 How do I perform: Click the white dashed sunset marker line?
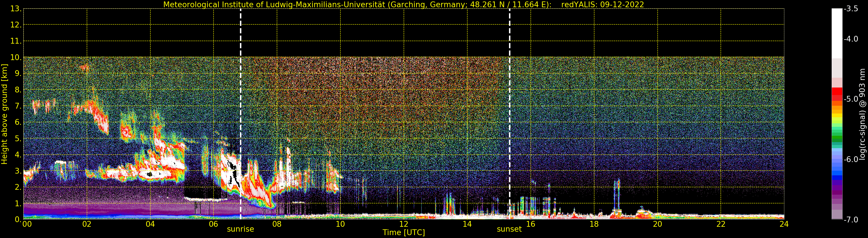coord(510,114)
